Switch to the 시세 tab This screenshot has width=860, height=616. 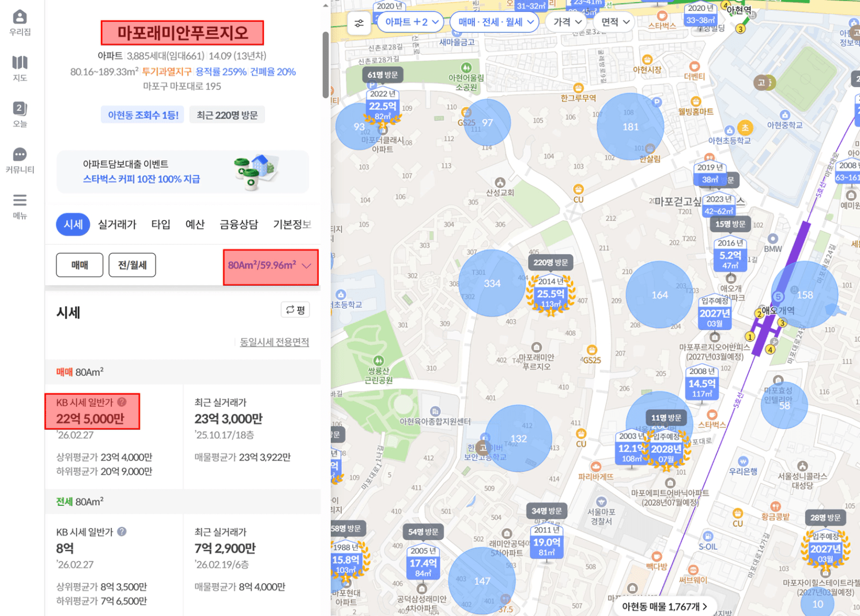pyautogui.click(x=73, y=225)
